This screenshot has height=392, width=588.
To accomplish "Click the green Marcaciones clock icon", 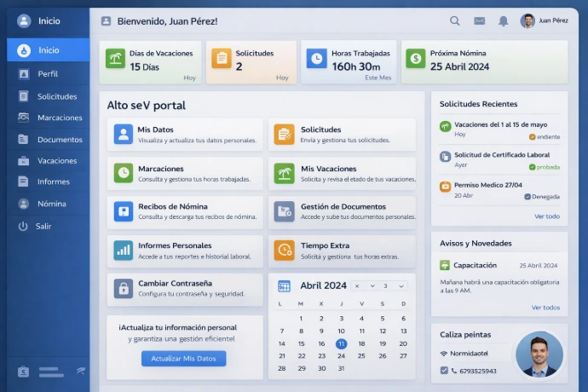I will 124,173.
